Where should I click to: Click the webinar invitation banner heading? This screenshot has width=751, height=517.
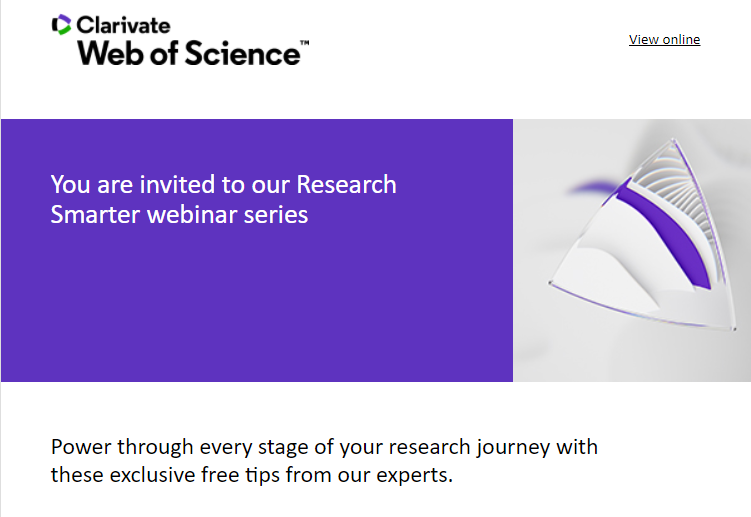pyautogui.click(x=223, y=199)
